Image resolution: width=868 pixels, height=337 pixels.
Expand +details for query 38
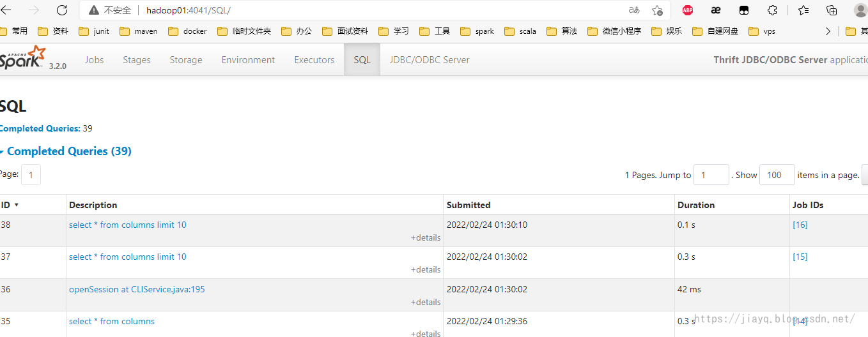coord(426,237)
